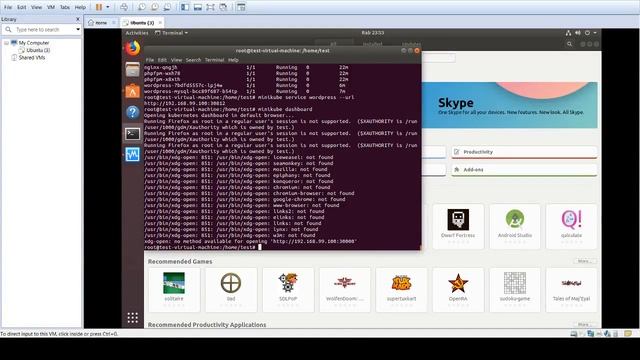Close the Ubuntu (3) tab
The width and height of the screenshot is (640, 360).
[160, 22]
